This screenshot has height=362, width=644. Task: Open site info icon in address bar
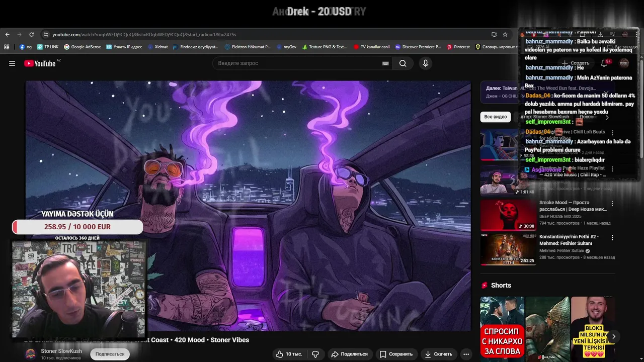(x=46, y=34)
